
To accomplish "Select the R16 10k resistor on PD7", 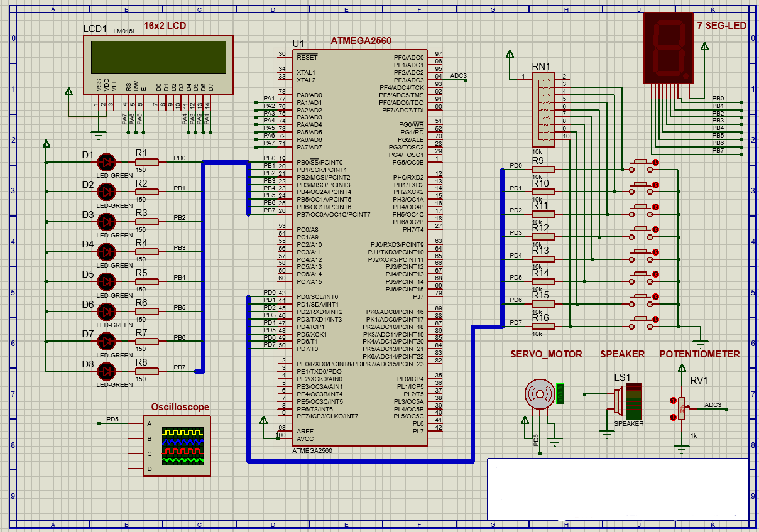I will (x=543, y=326).
